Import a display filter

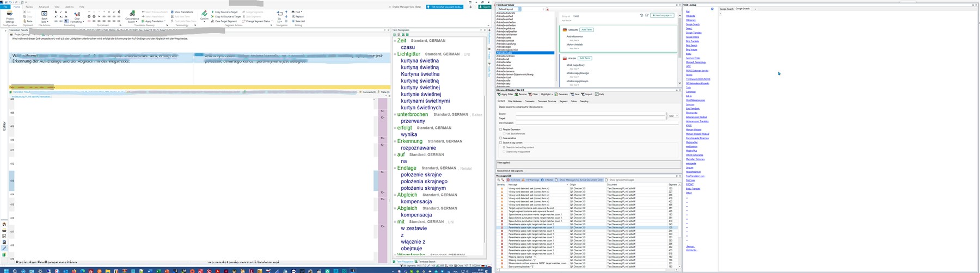click(587, 94)
